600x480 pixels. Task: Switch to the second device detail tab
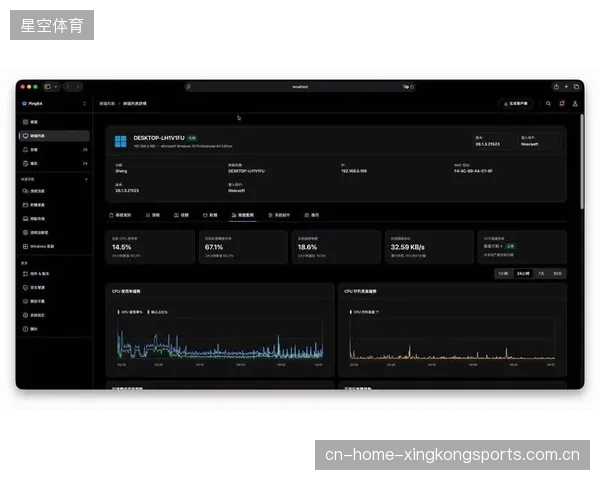coord(153,215)
